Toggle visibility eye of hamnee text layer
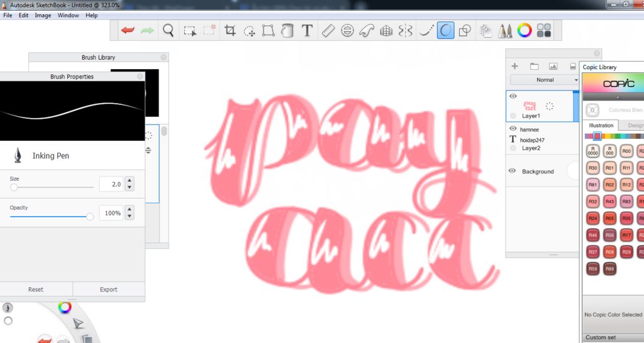This screenshot has height=343, width=644. tap(513, 128)
